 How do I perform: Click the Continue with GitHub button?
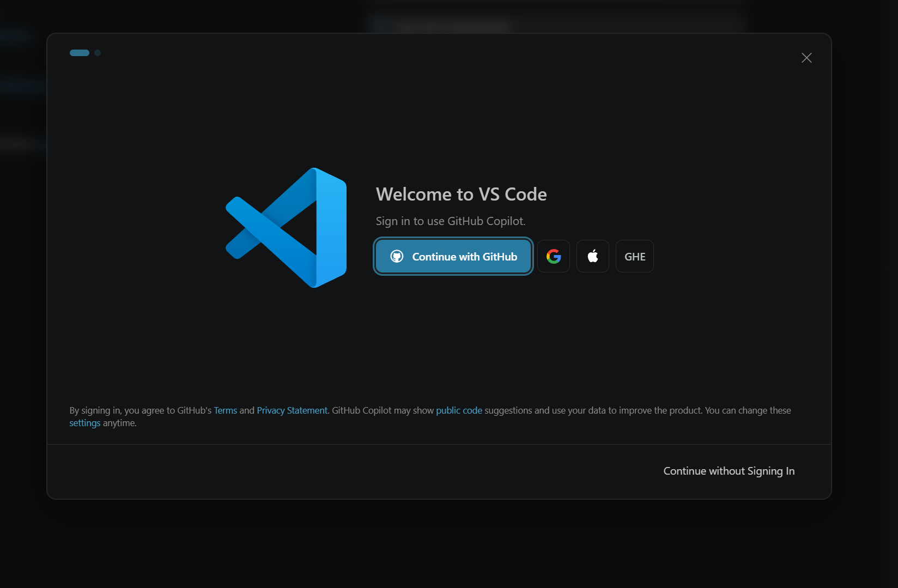(453, 256)
